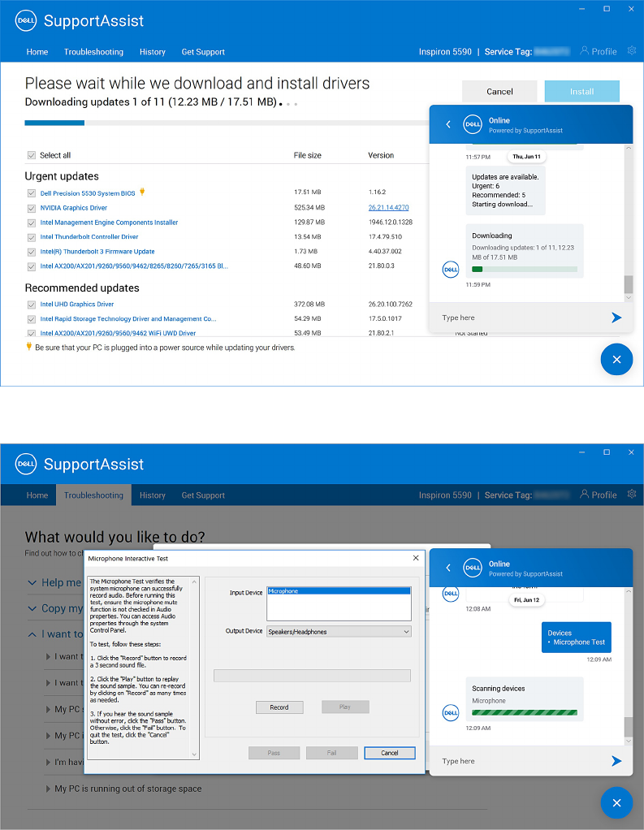Click the power plug icon next to the BIOS update
Image resolution: width=644 pixels, height=830 pixels.
click(x=142, y=192)
